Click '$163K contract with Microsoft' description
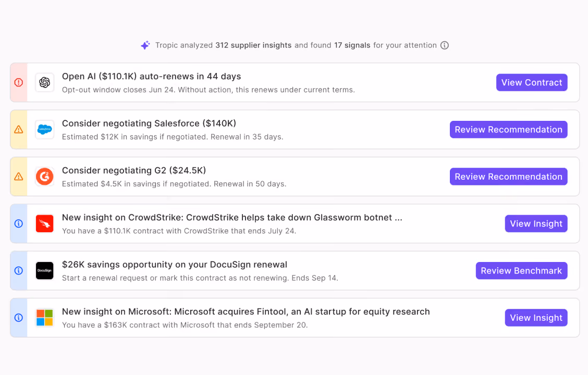The height and width of the screenshot is (375, 588). 185,325
